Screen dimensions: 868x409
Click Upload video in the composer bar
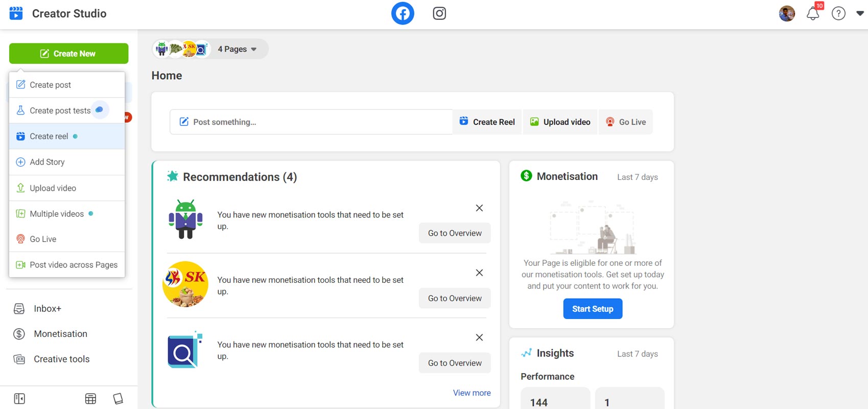point(560,122)
